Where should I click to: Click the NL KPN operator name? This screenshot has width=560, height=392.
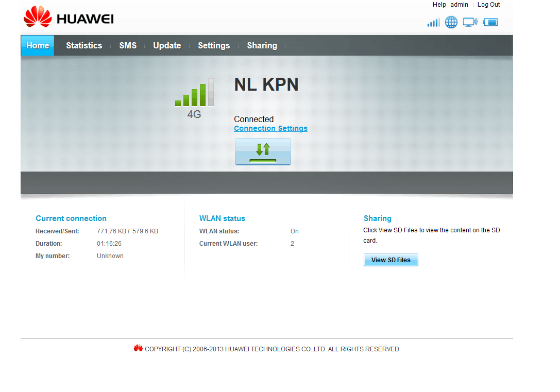(x=266, y=84)
